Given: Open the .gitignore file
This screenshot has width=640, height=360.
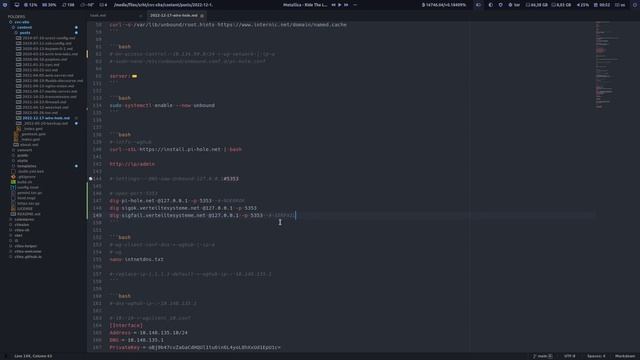Looking at the screenshot, I should click(26, 177).
